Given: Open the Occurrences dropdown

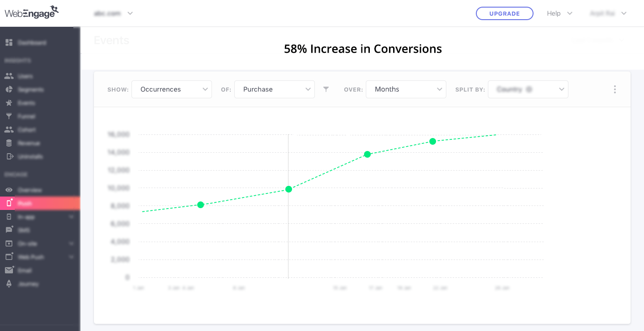Looking at the screenshot, I should (x=172, y=89).
